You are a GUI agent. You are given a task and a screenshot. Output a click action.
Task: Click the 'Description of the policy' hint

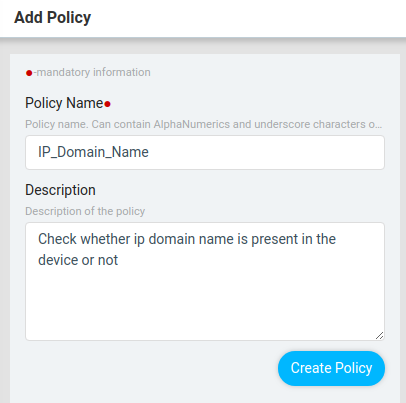coord(85,211)
